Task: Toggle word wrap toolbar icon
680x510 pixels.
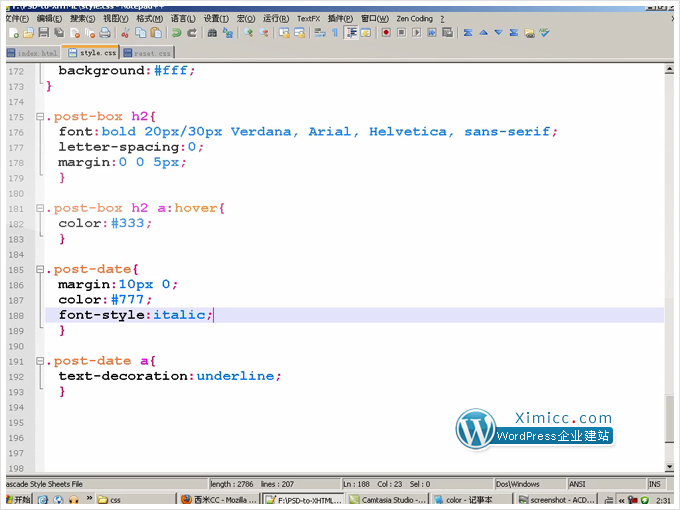Action: (320, 33)
